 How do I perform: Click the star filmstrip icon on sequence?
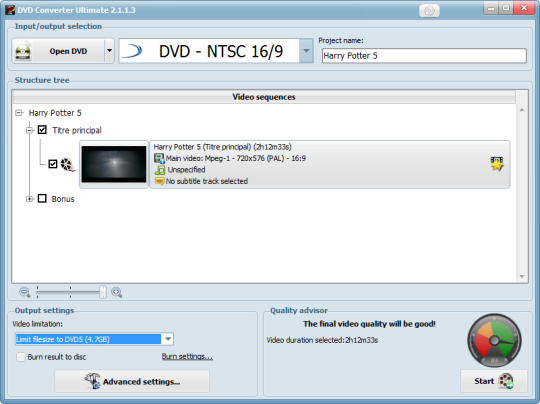pos(497,163)
